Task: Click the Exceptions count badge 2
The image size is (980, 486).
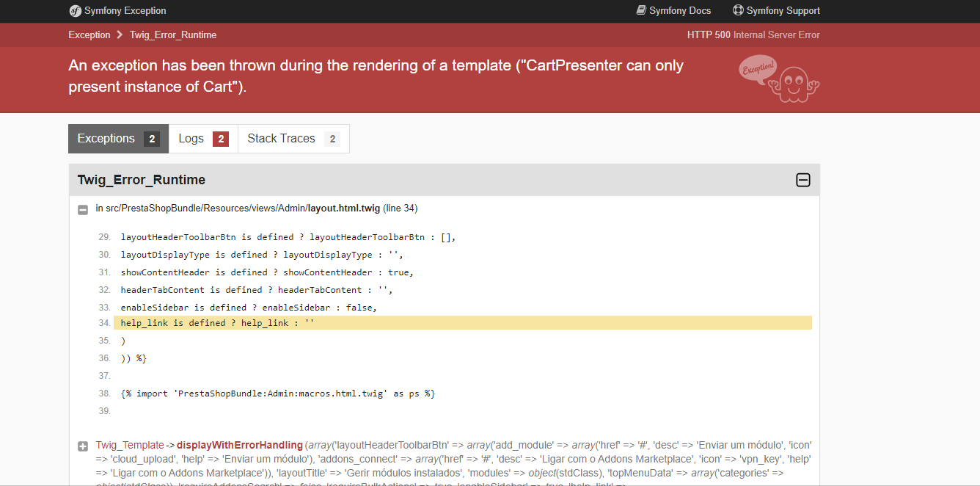Action: tap(152, 139)
